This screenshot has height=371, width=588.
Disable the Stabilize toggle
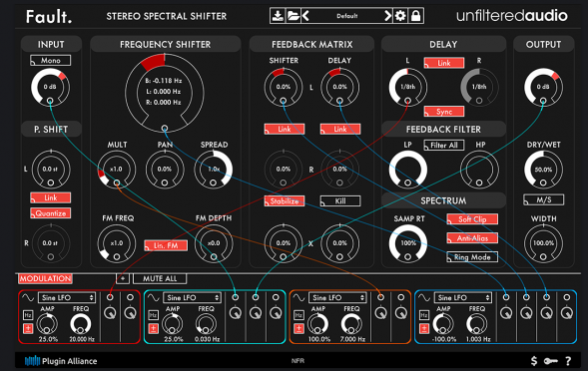pyautogui.click(x=285, y=200)
